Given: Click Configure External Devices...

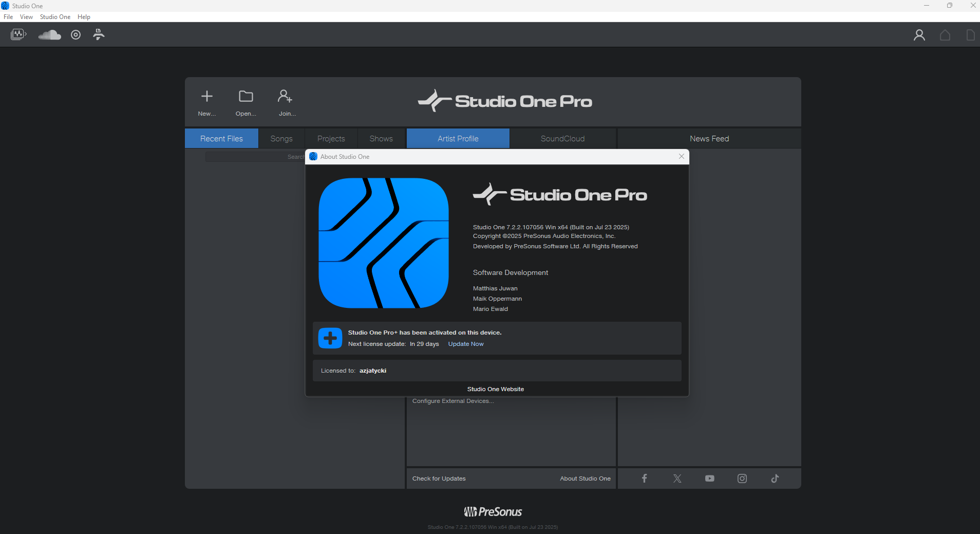Looking at the screenshot, I should pyautogui.click(x=453, y=401).
